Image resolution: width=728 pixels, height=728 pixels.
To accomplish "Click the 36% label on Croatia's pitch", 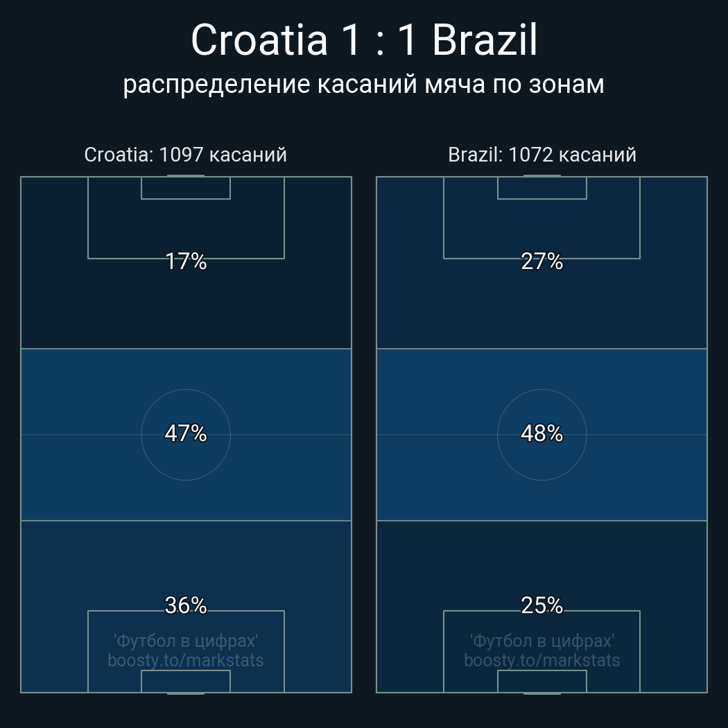I will (186, 605).
